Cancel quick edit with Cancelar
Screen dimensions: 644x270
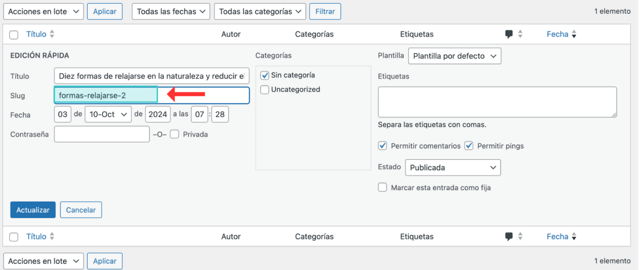click(81, 210)
